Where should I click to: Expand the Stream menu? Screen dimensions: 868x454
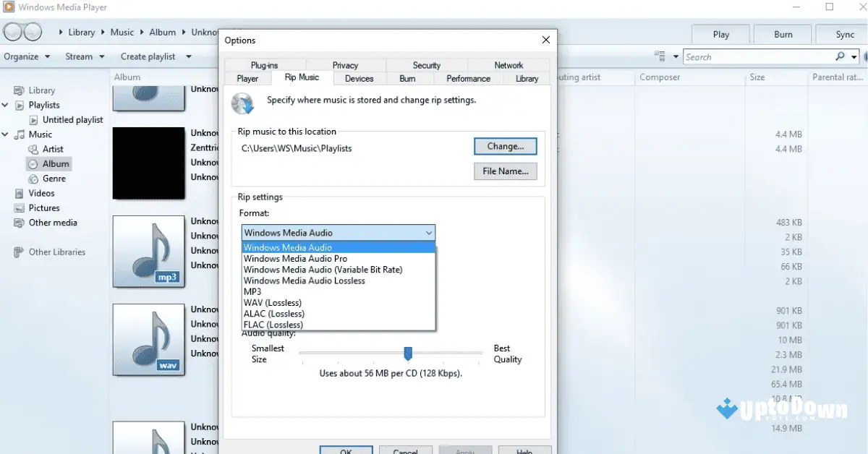80,56
